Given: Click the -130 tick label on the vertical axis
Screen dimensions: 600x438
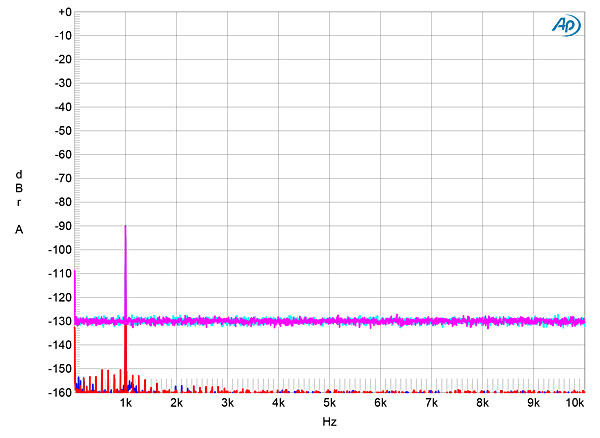Looking at the screenshot, I should point(57,321).
